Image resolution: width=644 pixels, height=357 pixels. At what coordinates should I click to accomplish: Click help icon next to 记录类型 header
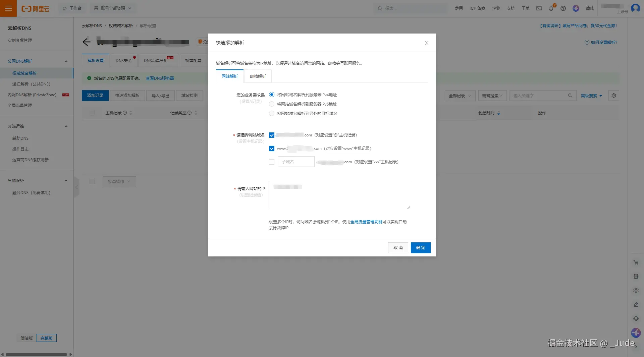[190, 113]
